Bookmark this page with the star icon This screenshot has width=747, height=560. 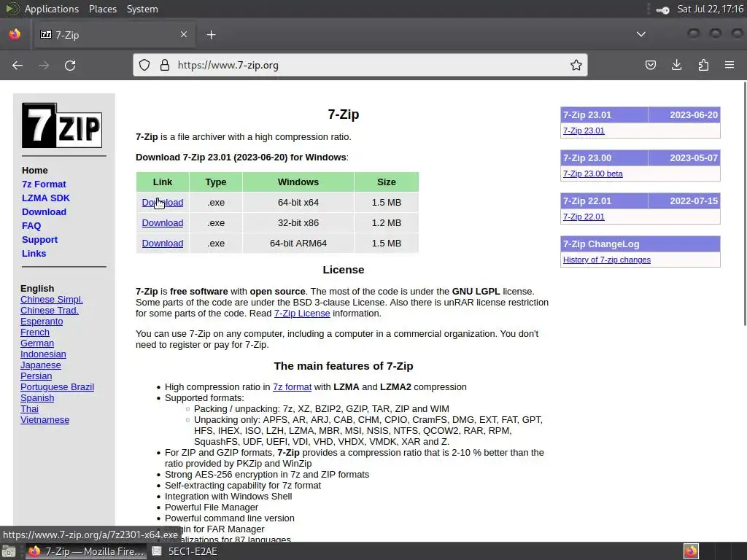(576, 65)
